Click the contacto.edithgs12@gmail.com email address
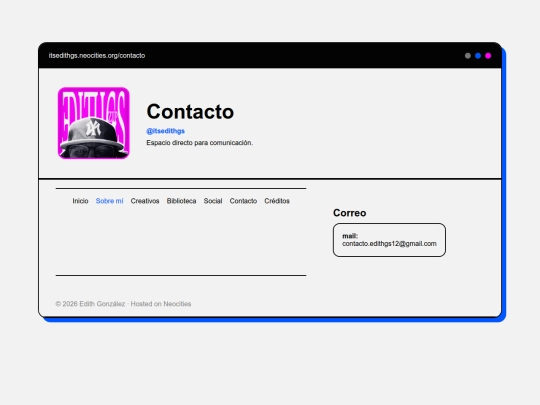 pyautogui.click(x=389, y=243)
